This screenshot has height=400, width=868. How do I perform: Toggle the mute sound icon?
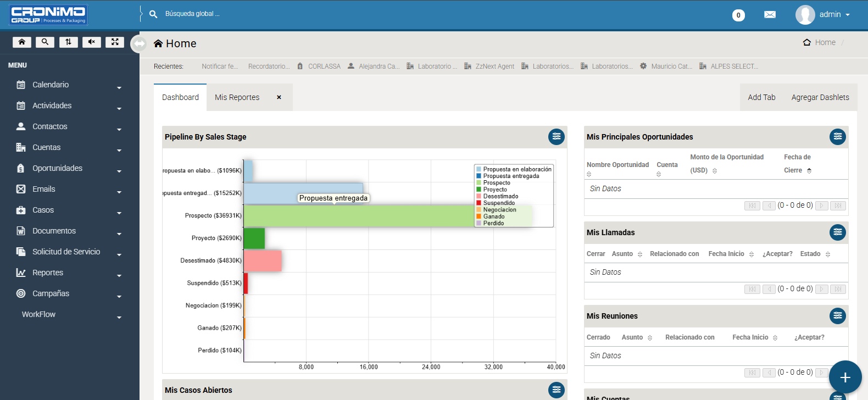tap(92, 42)
